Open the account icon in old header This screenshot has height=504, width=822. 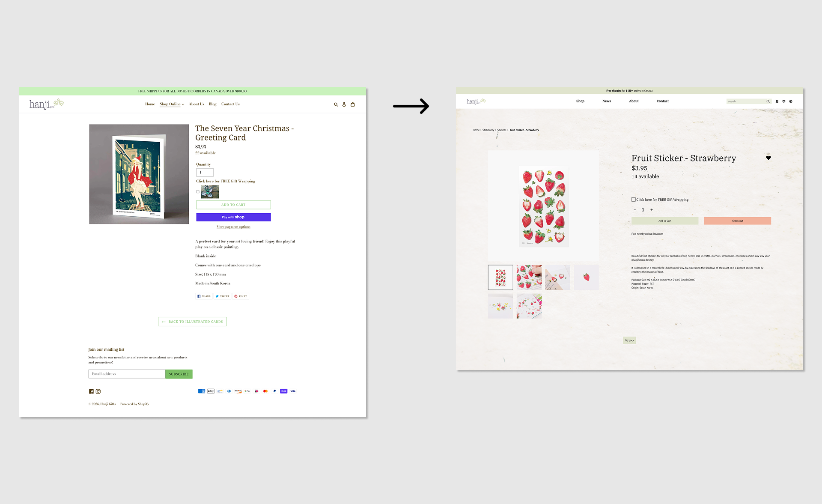344,104
